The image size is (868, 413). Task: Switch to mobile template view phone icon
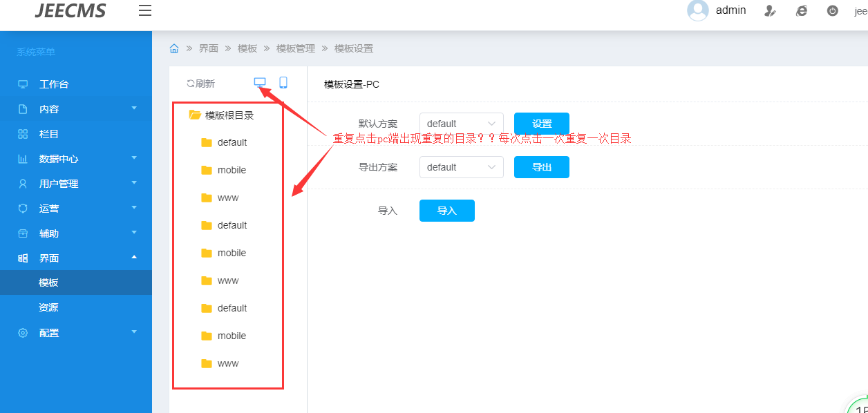[x=283, y=82]
